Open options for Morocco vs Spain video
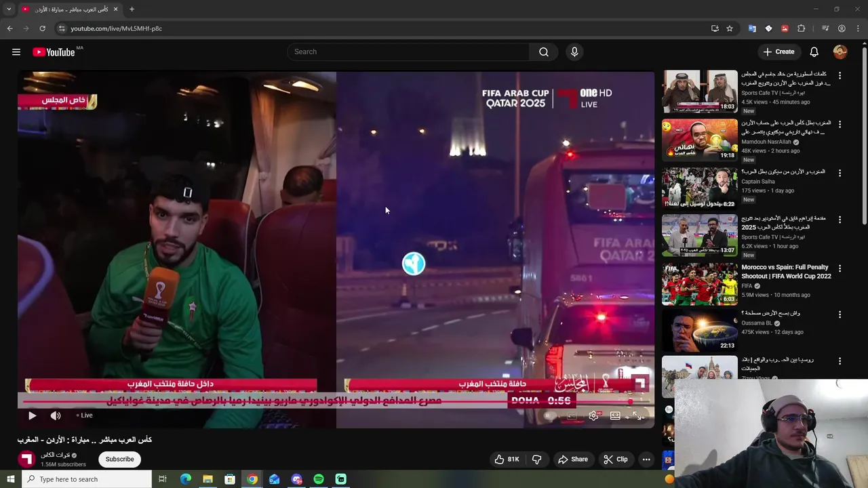 tap(840, 268)
